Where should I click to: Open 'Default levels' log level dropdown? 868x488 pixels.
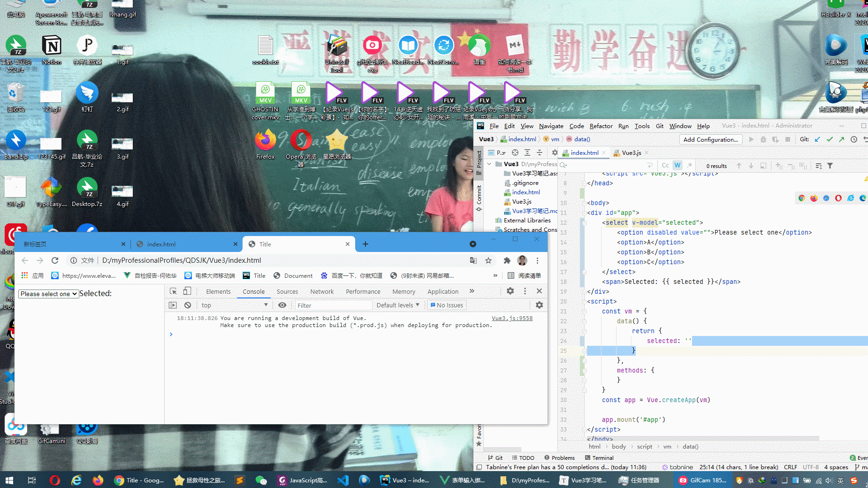pyautogui.click(x=398, y=305)
